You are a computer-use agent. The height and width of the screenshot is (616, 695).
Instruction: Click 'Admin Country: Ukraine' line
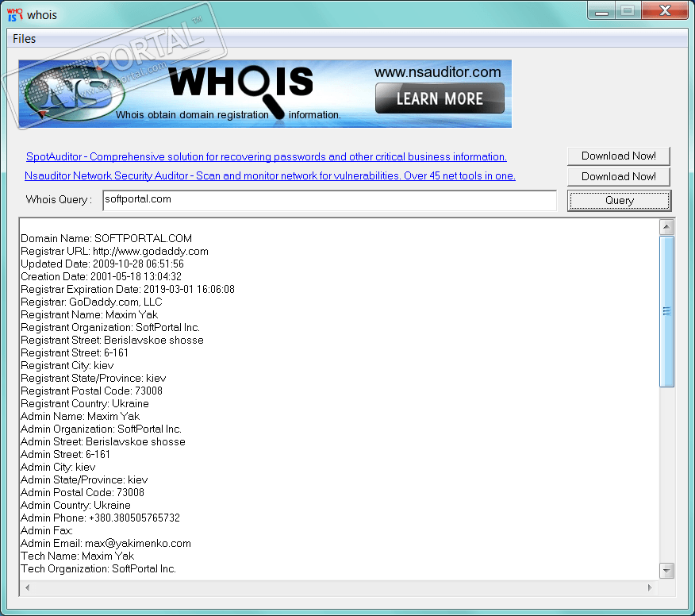pos(75,506)
